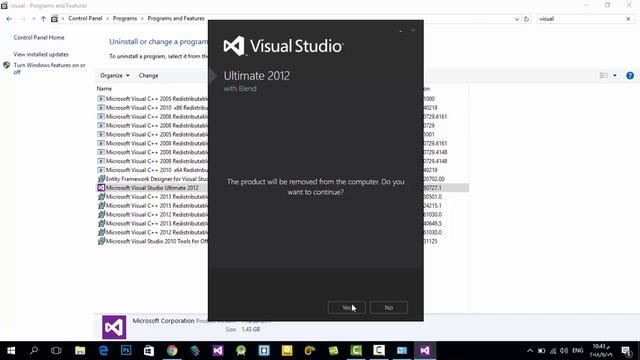Open View installed updates link

tap(41, 54)
